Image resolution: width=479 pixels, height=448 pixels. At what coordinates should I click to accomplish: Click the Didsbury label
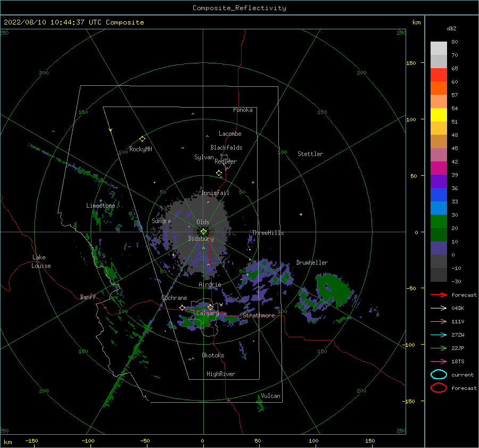tap(201, 239)
